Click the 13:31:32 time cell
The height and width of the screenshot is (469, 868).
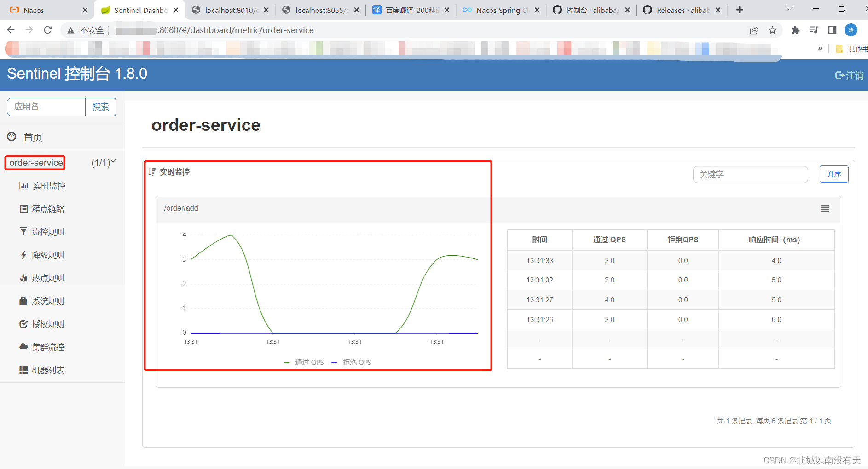540,280
